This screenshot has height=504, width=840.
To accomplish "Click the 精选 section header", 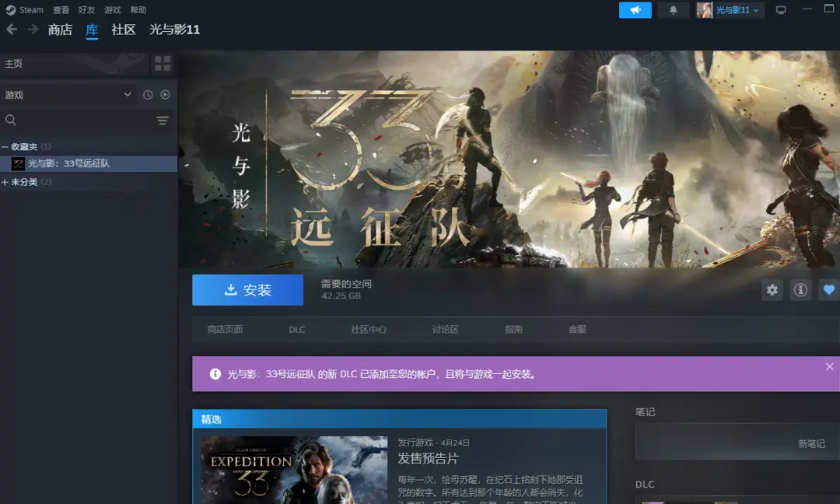I will (400, 419).
